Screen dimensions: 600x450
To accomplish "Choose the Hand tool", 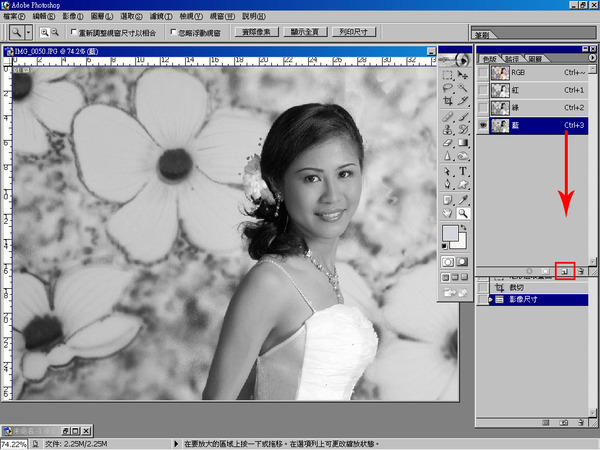I will [x=448, y=213].
